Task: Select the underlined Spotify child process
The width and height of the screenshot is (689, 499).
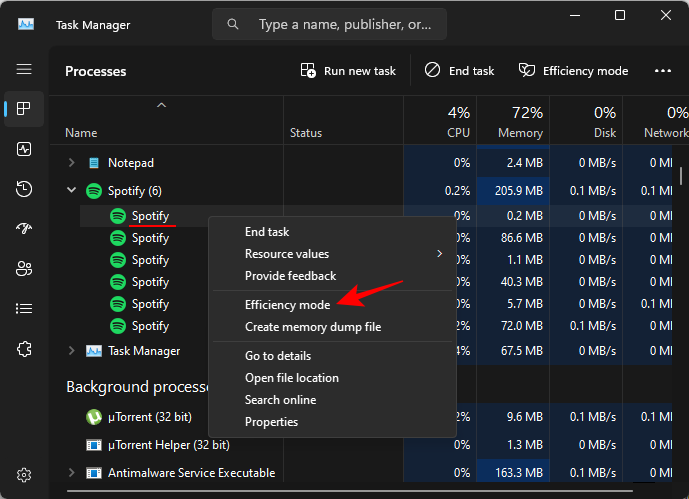Action: click(x=150, y=216)
